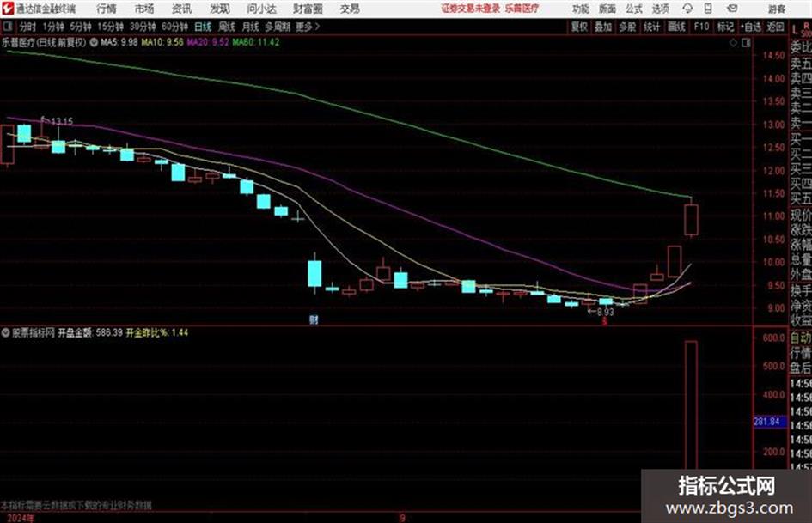Screen dimensions: 812x523
Task: Click the 叠加 toolbar button
Action: pyautogui.click(x=603, y=27)
